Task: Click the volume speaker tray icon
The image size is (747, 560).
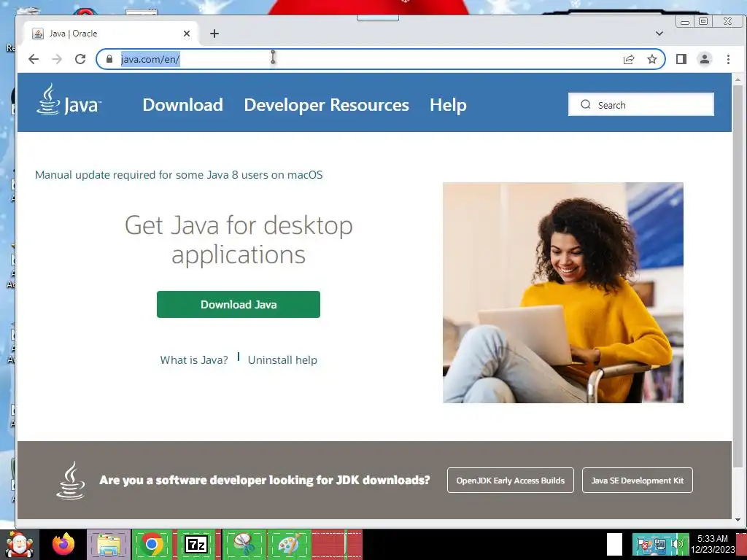Action: (x=677, y=544)
